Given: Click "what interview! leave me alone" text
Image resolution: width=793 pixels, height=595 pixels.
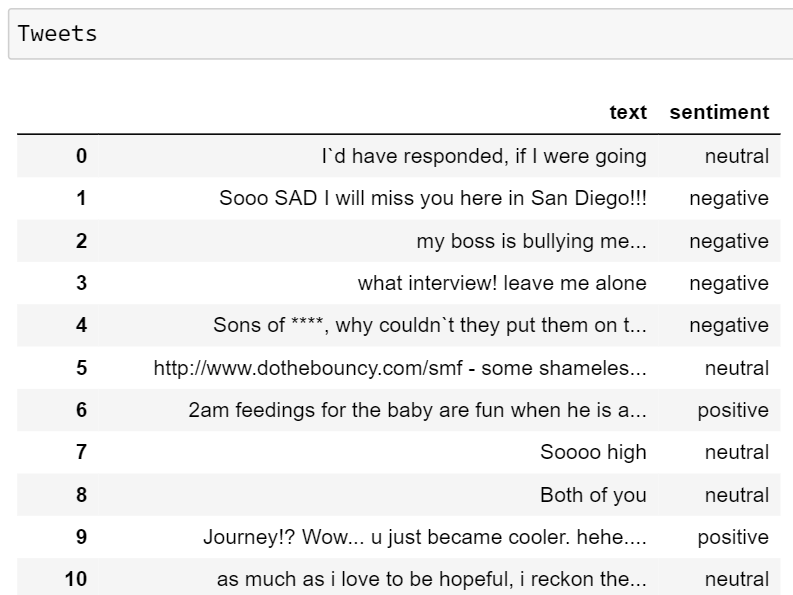Looking at the screenshot, I should tap(502, 283).
